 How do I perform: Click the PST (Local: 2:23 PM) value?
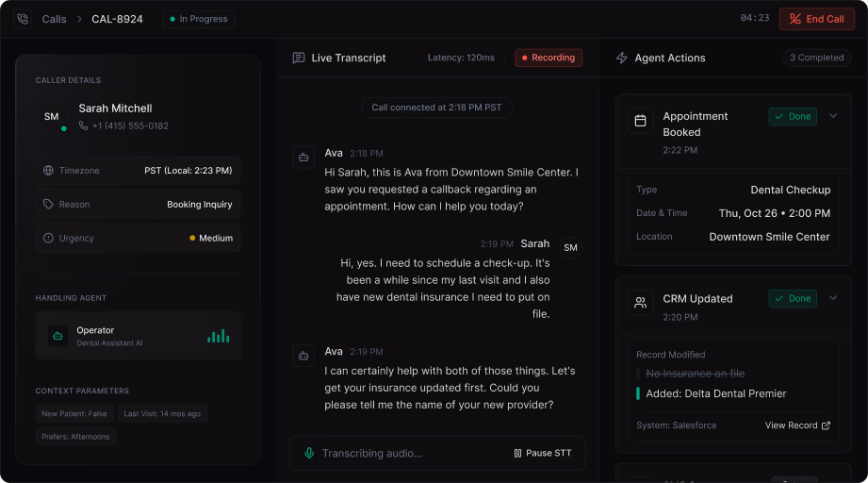[188, 171]
